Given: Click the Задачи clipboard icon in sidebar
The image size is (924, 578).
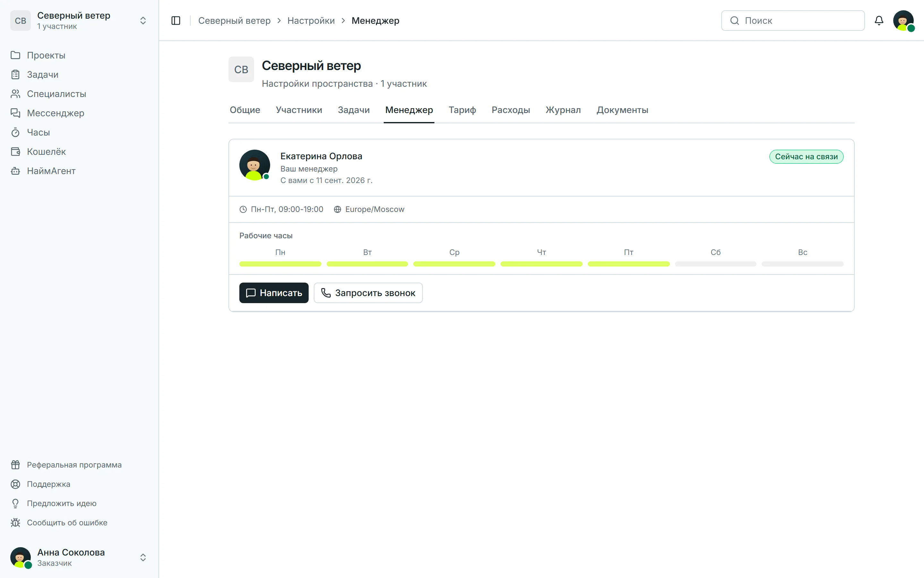Looking at the screenshot, I should point(15,74).
